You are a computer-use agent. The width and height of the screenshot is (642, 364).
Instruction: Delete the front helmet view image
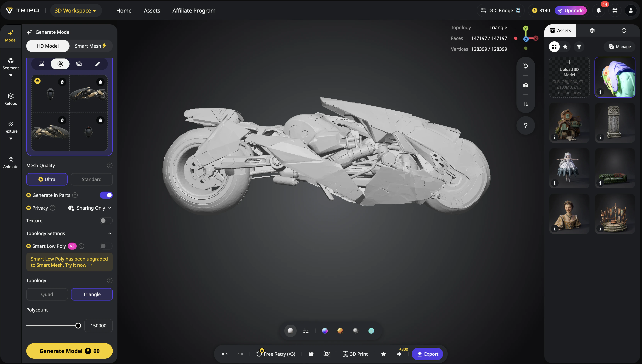(62, 82)
